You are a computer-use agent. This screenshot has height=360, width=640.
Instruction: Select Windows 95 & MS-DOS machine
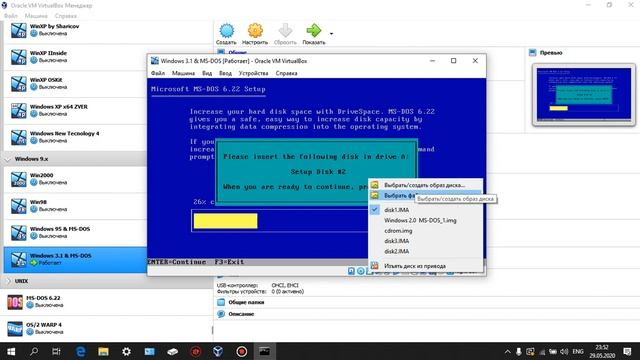point(76,233)
